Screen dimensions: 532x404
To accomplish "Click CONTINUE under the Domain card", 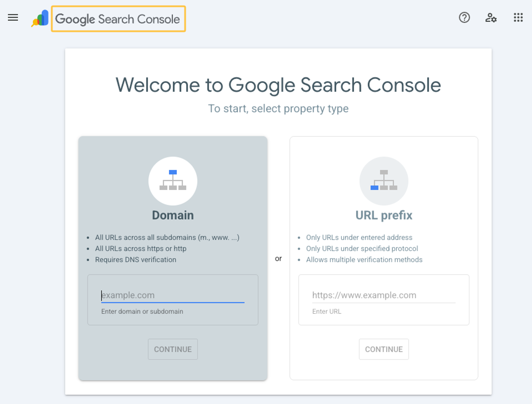I will pyautogui.click(x=173, y=349).
